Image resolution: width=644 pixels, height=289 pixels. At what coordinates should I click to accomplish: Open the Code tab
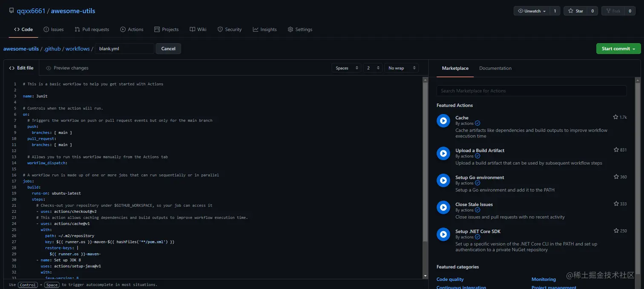[x=23, y=29]
